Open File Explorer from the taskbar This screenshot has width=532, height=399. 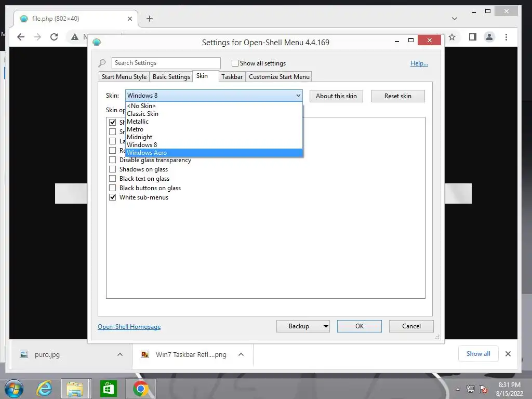click(x=76, y=389)
